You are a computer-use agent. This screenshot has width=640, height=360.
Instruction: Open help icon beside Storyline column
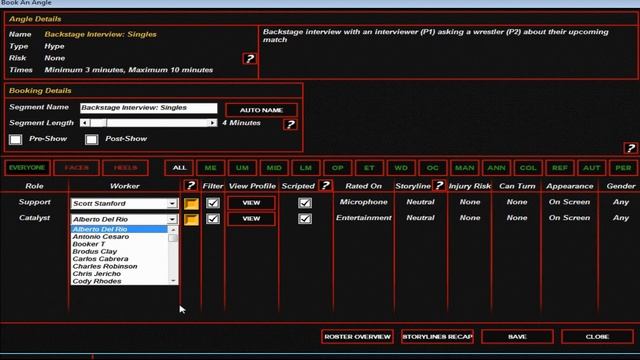[x=439, y=186]
